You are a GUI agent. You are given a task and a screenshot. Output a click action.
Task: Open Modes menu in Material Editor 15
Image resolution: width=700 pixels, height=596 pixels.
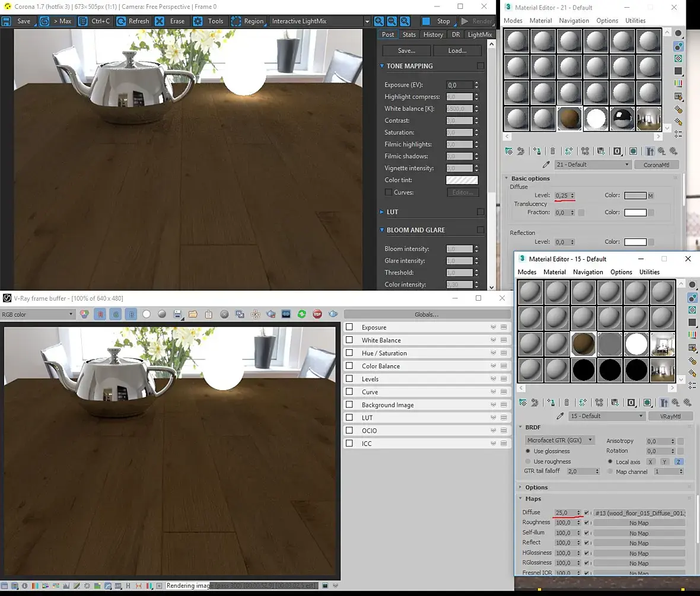tap(527, 272)
